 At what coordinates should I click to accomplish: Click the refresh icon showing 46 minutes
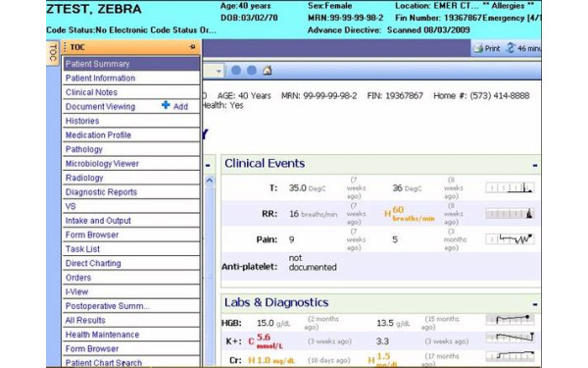click(x=510, y=48)
